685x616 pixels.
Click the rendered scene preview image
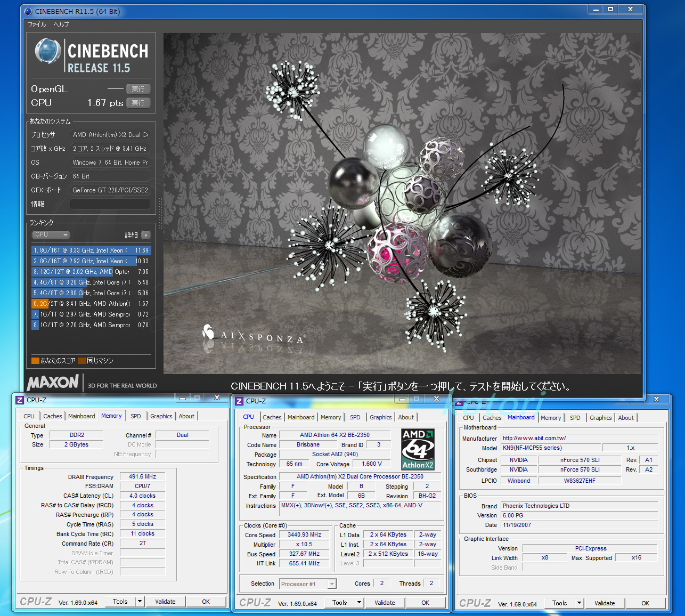point(402,204)
